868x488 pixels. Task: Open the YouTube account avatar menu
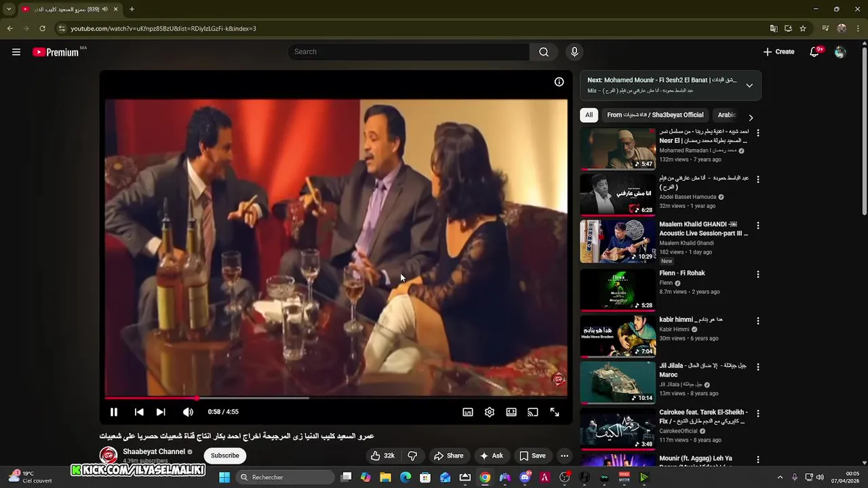(840, 52)
